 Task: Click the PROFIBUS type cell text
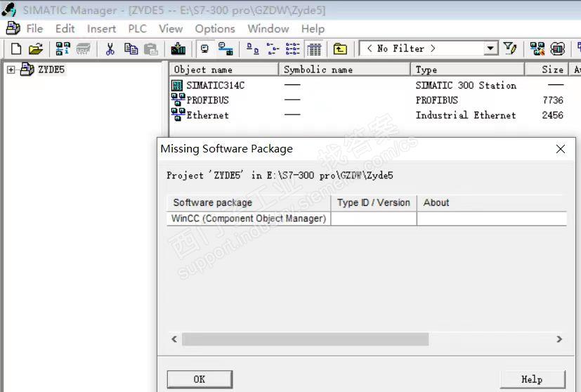(x=436, y=100)
